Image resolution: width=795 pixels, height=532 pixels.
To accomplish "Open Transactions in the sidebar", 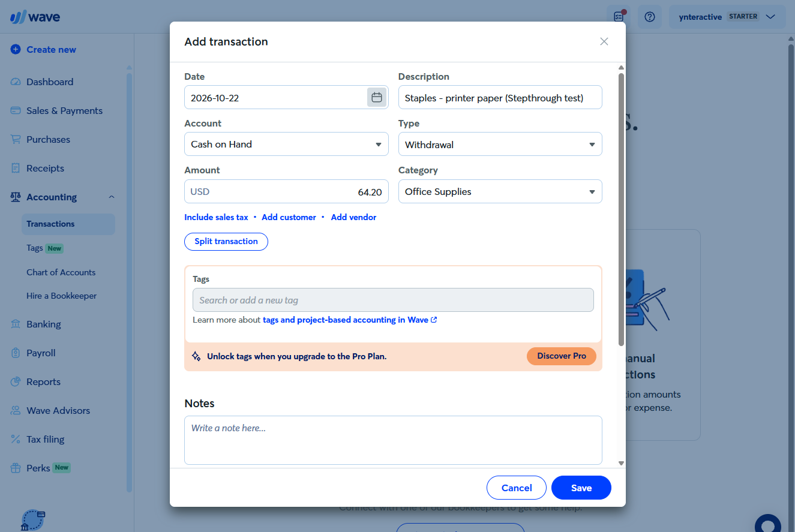I will click(x=68, y=224).
